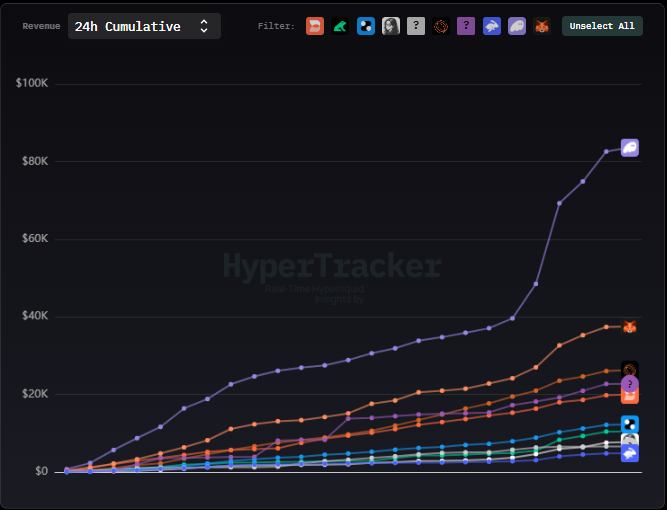Viewport: 667px width, 510px height.
Task: Click the Filter: label
Action: click(276, 26)
